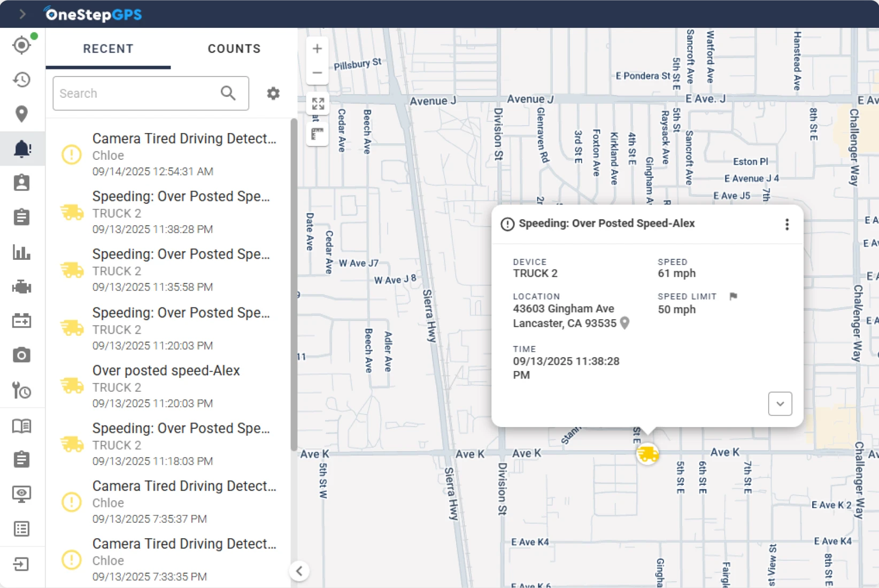Open popup three-dot options menu
Viewport: 879px width, 588px height.
click(787, 225)
